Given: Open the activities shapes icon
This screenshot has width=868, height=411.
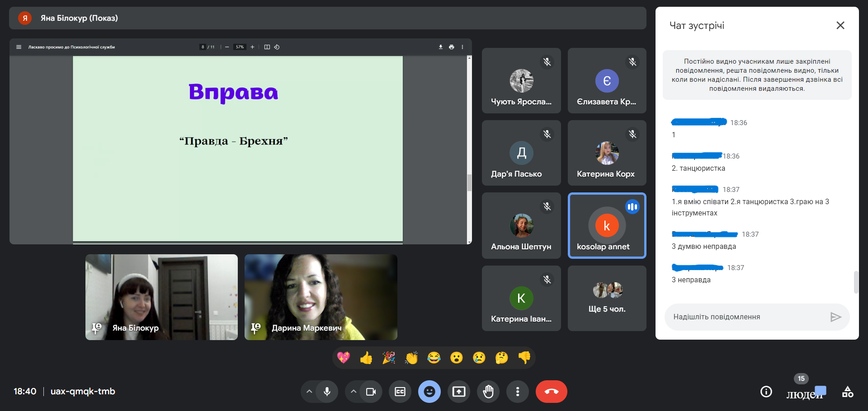Looking at the screenshot, I should coord(847,392).
